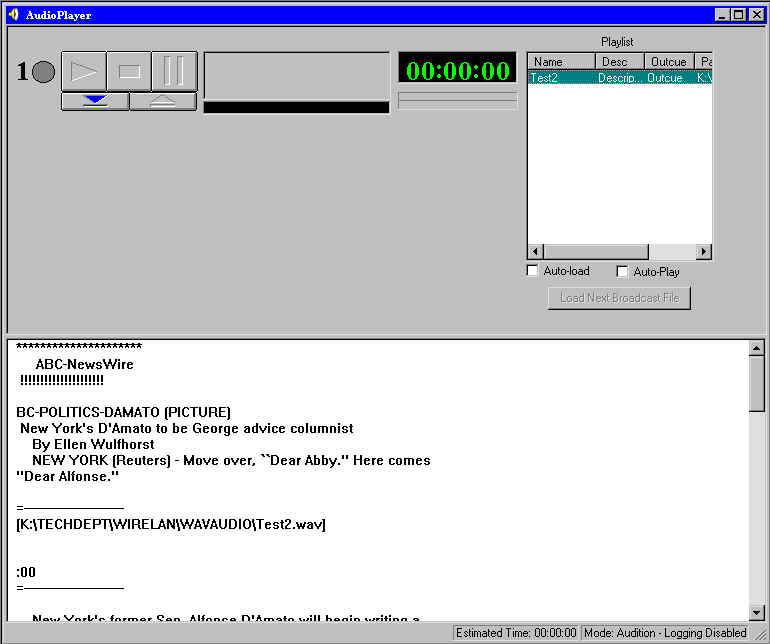This screenshot has height=644, width=770.
Task: Click the playlist horizontal scrollbar thumb
Action: 596,252
